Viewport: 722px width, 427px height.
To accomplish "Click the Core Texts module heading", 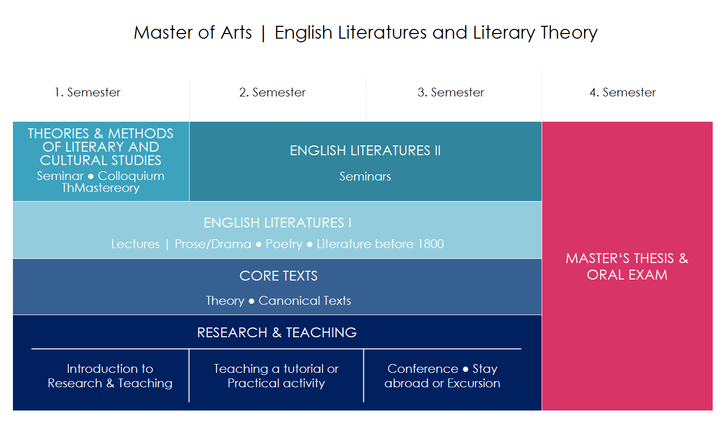I will tap(278, 276).
